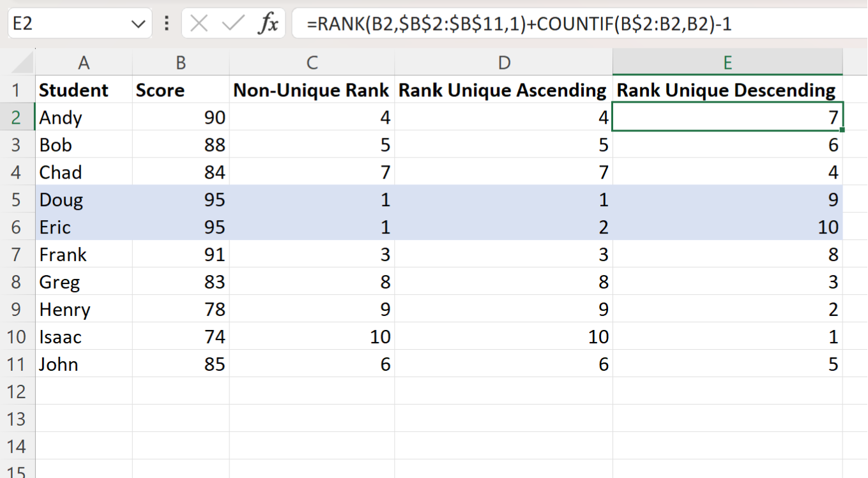Select the cell containing Eric
This screenshot has width=868, height=478.
(x=84, y=227)
